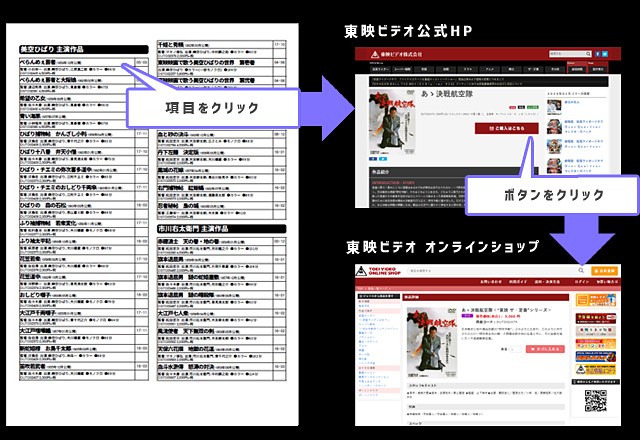Click the pink add-to-cart button in online shop
Image resolution: width=640 pixels, height=440 pixels.
pyautogui.click(x=545, y=349)
